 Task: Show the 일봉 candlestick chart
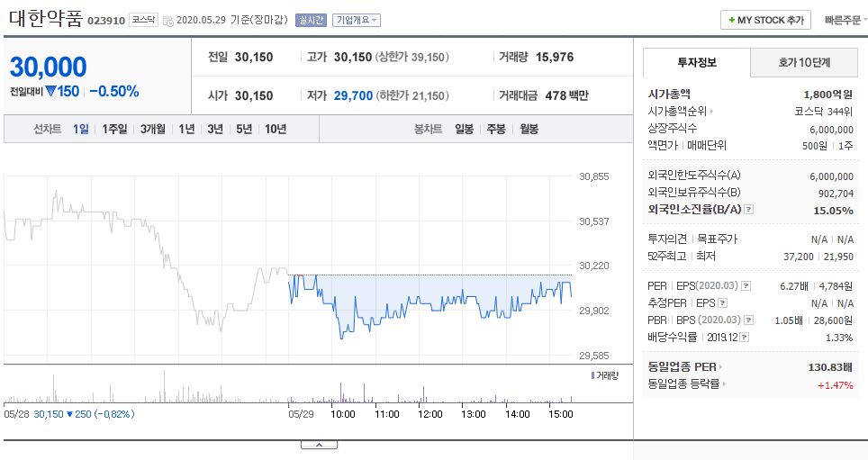(x=464, y=129)
